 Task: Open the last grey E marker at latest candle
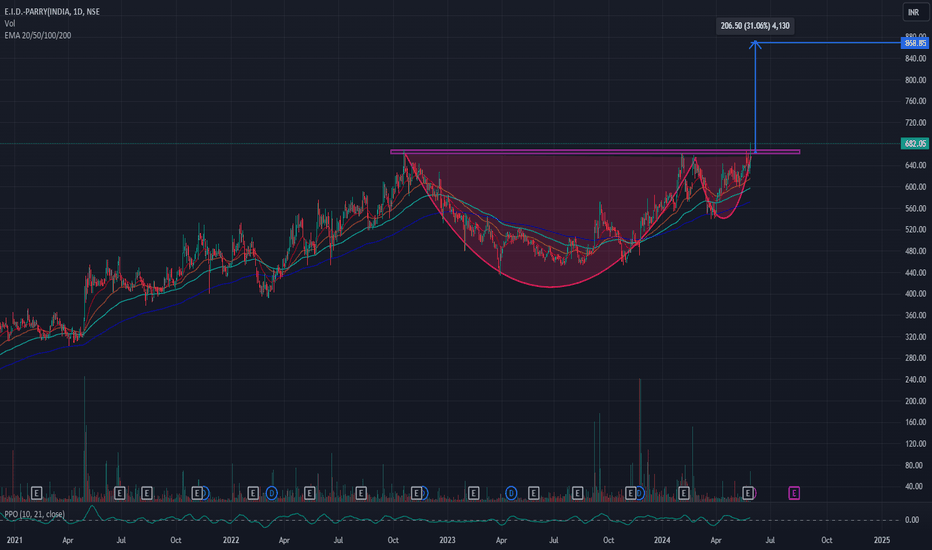pos(748,493)
